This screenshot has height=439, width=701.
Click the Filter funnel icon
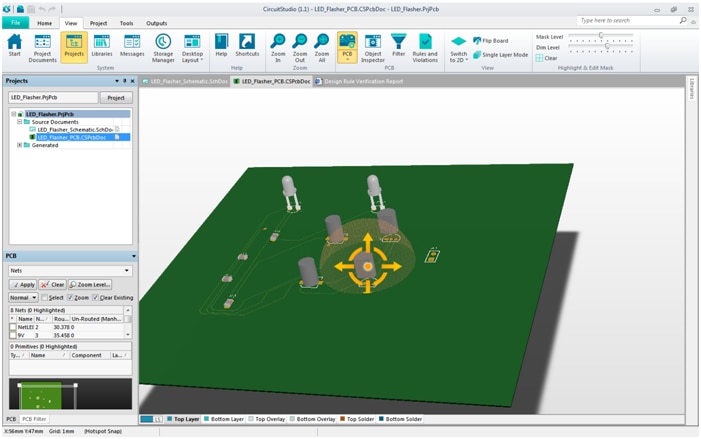pyautogui.click(x=398, y=47)
